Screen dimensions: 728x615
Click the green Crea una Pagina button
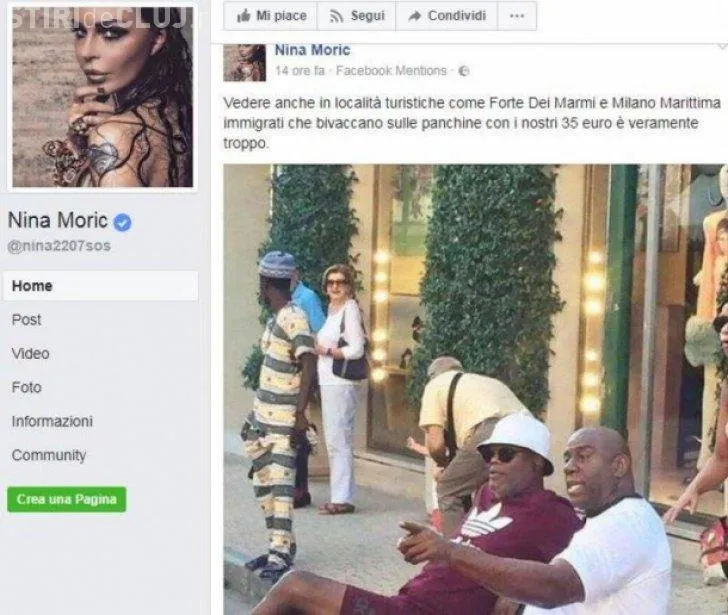66,499
